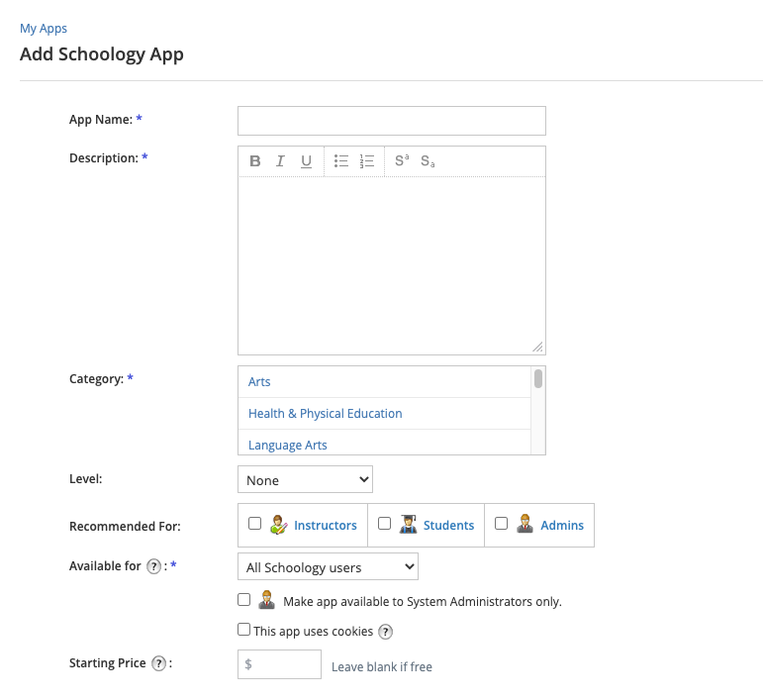The image size is (763, 700).
Task: Select Language Arts category
Action: click(384, 443)
